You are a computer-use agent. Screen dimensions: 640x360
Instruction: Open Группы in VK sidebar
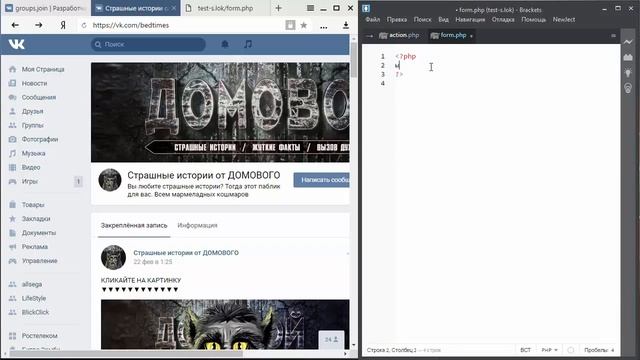[32, 125]
